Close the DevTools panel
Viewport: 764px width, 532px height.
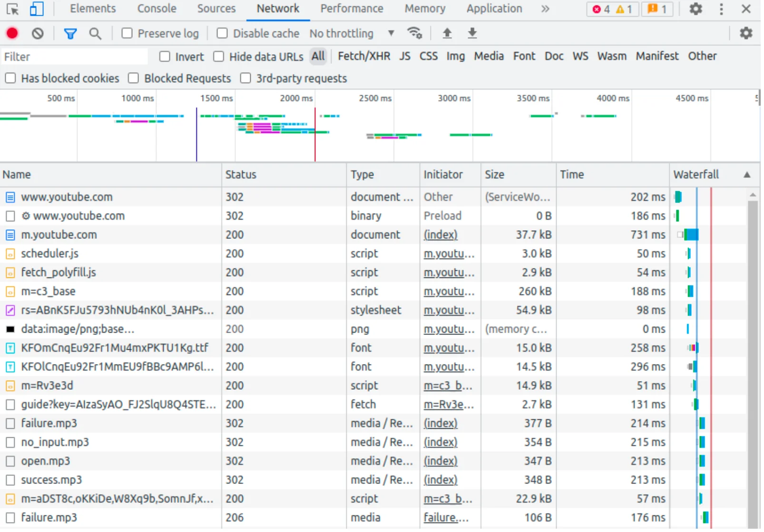click(746, 9)
